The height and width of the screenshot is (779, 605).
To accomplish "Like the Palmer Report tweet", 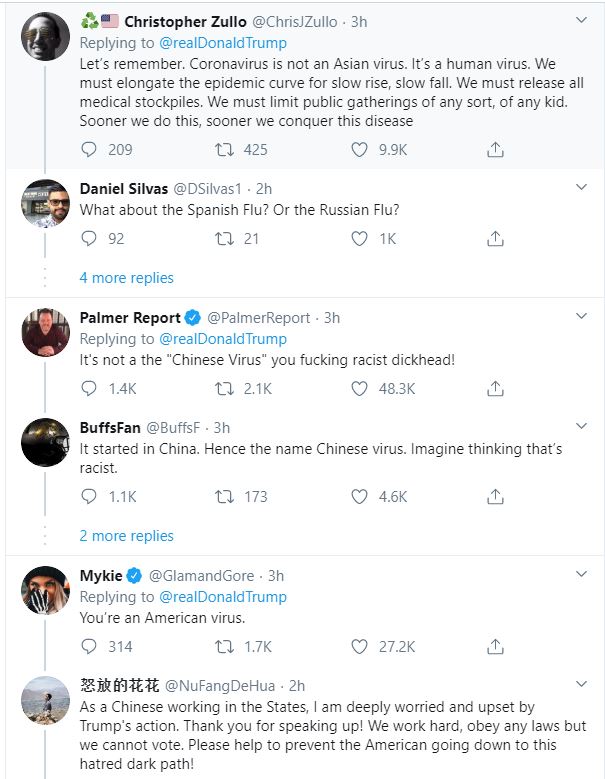I will tap(360, 388).
